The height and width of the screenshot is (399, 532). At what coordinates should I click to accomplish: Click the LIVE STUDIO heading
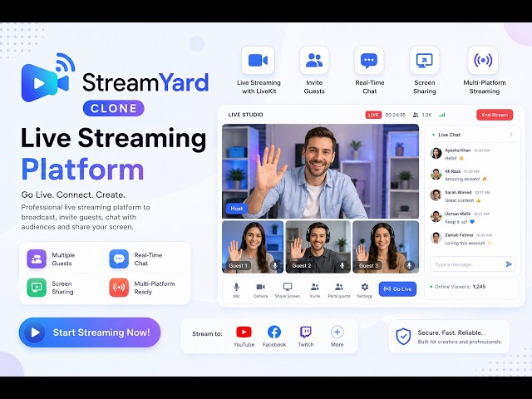pyautogui.click(x=246, y=115)
